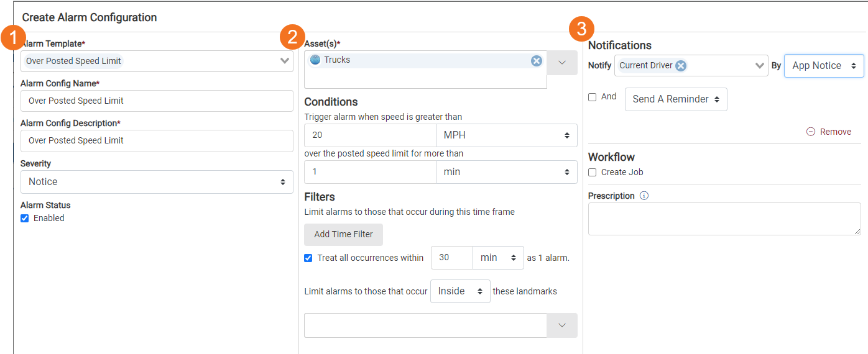Screen dimensions: 868x354
Task: Click the Remove notification link
Action: click(836, 132)
